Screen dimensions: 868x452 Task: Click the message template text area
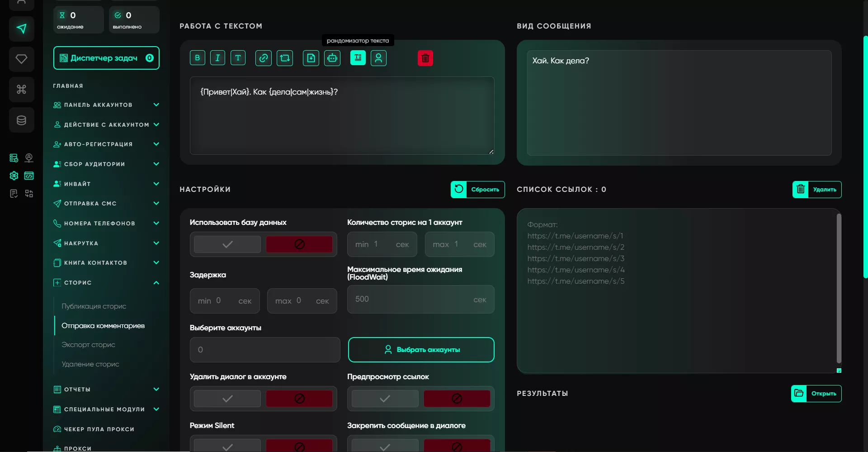pyautogui.click(x=342, y=116)
